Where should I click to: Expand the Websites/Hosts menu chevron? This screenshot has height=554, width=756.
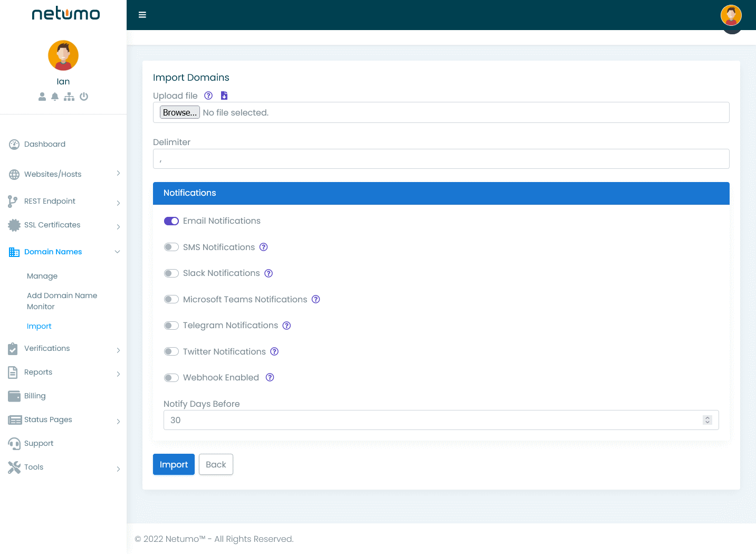(118, 173)
